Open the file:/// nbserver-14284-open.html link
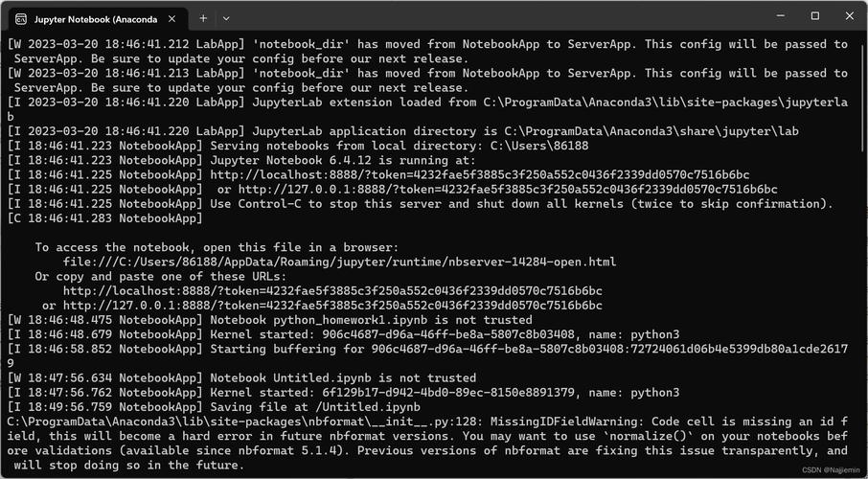 339,262
